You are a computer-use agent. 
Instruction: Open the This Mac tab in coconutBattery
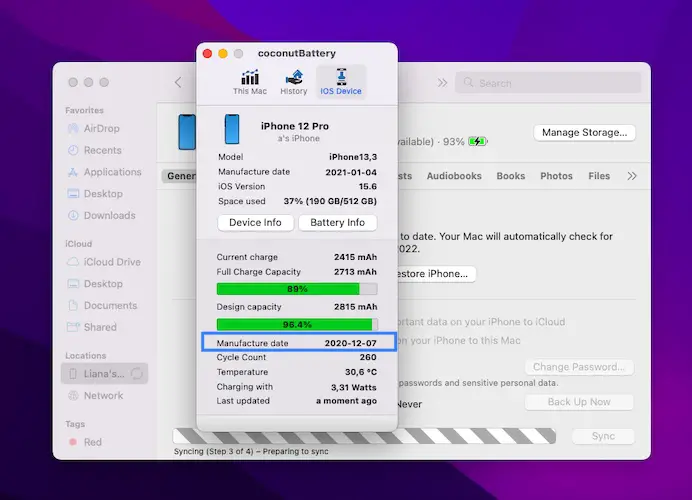coord(249,82)
